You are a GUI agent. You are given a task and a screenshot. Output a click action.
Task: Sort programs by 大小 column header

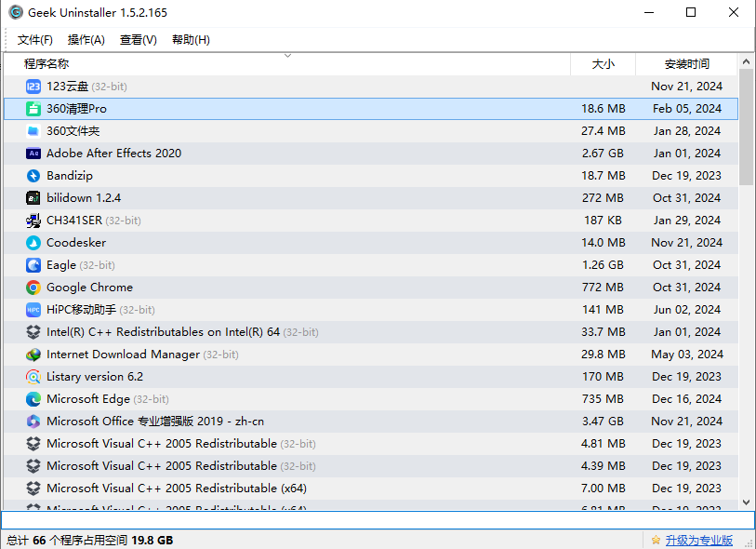(603, 64)
